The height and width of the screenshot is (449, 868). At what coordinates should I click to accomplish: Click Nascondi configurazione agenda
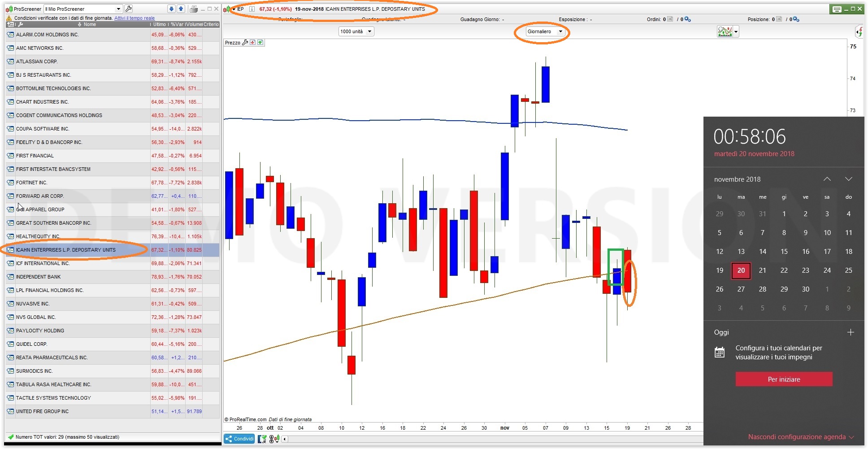(x=801, y=437)
